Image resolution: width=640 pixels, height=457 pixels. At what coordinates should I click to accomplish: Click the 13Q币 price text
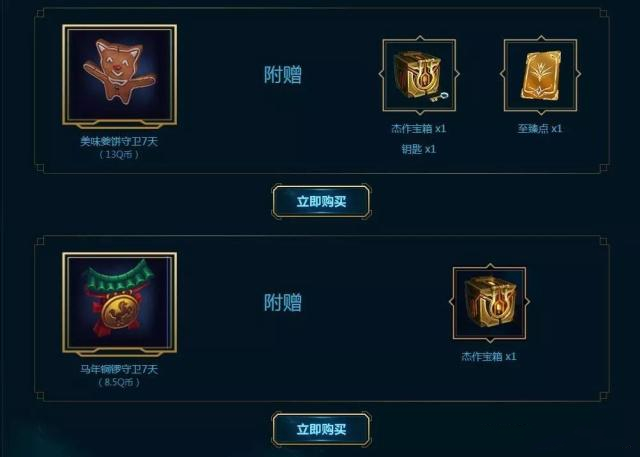point(119,155)
